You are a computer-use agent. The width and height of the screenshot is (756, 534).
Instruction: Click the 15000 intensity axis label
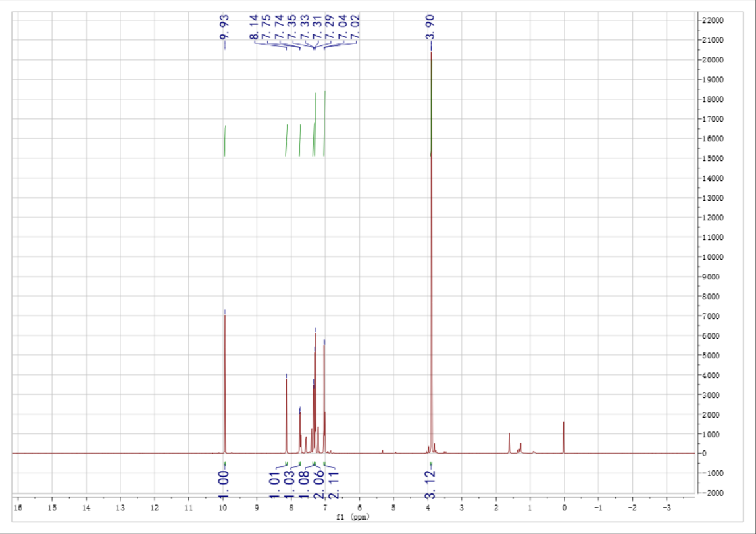click(x=713, y=158)
